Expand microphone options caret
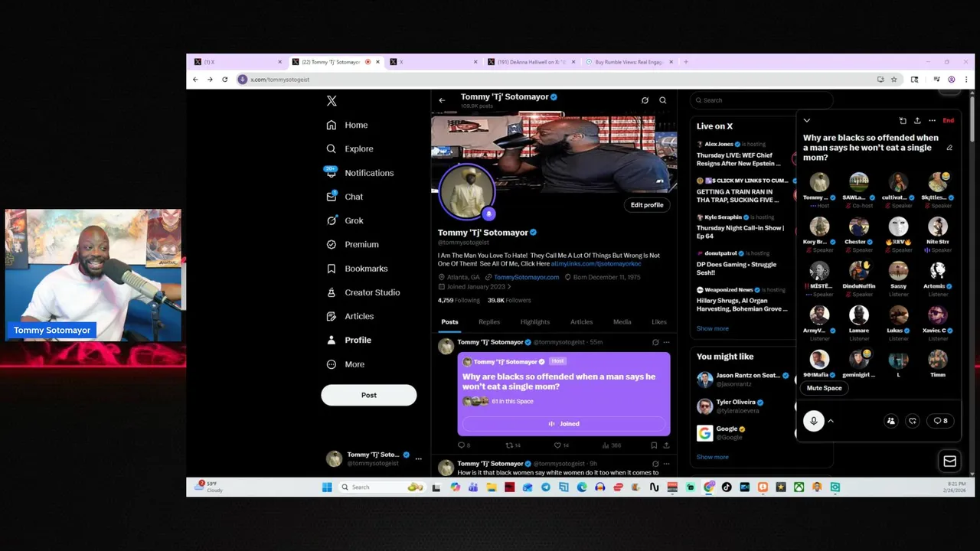 (x=831, y=421)
